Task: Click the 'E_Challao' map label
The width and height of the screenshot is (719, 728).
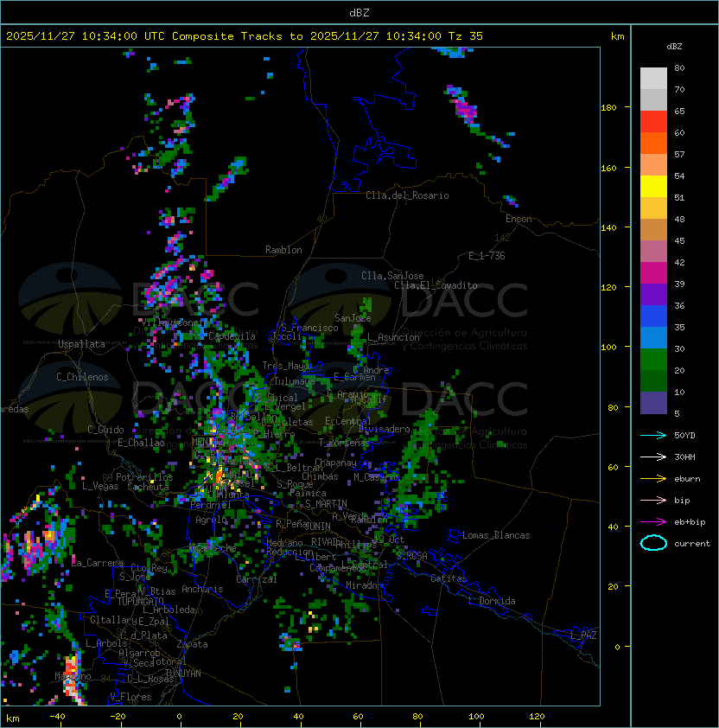Action: tap(141, 443)
